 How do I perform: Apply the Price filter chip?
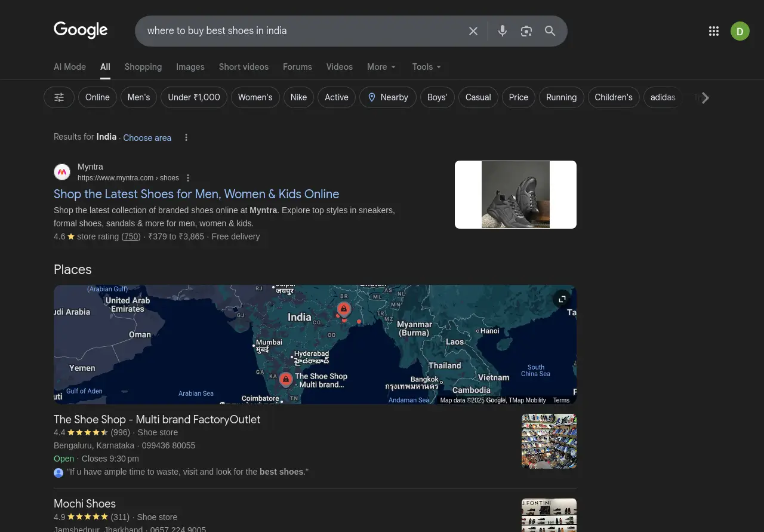519,97
